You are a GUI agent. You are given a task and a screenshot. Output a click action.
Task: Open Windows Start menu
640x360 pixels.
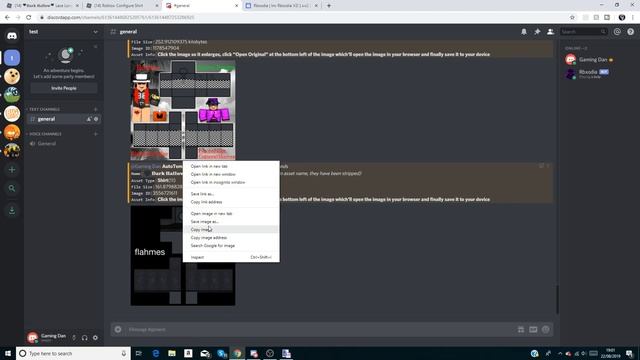pyautogui.click(x=7, y=353)
